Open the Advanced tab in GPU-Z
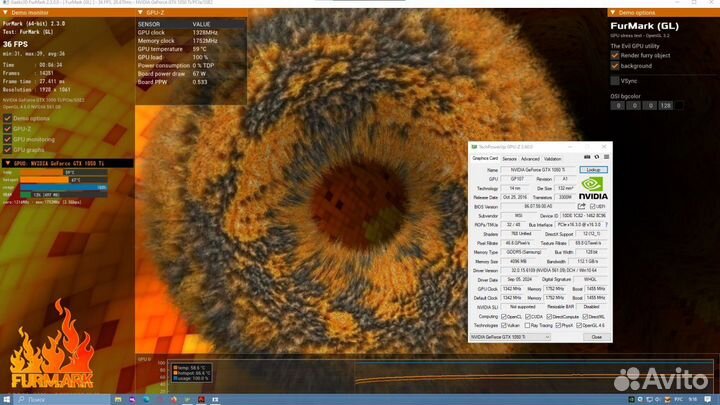The width and height of the screenshot is (720, 405). 530,159
